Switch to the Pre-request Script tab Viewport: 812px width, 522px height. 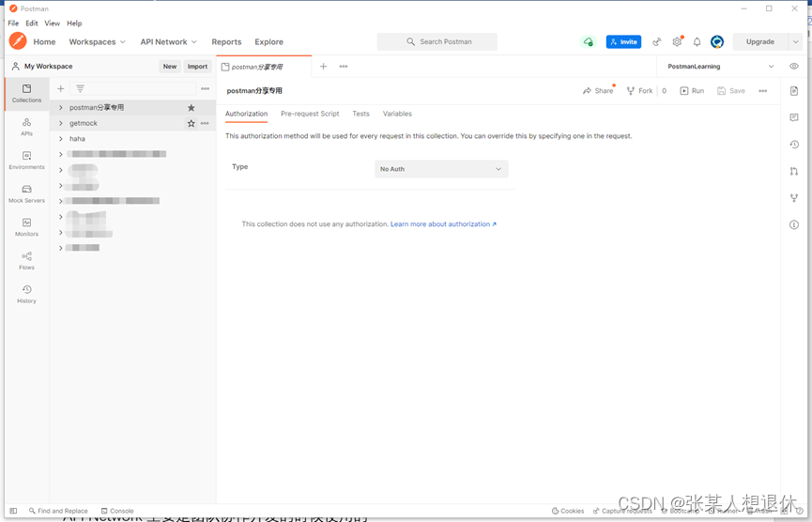pyautogui.click(x=310, y=114)
